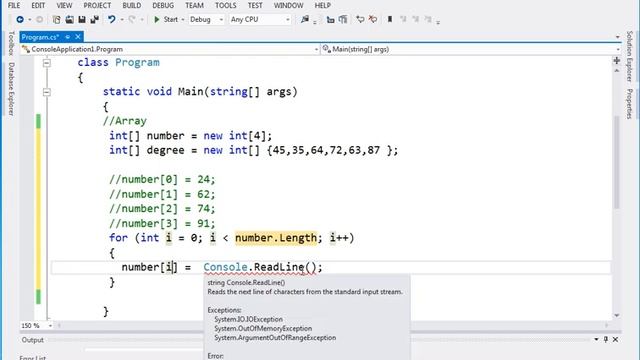Click the vertical scrollbar up arrow
The image size is (640, 360).
point(617,71)
